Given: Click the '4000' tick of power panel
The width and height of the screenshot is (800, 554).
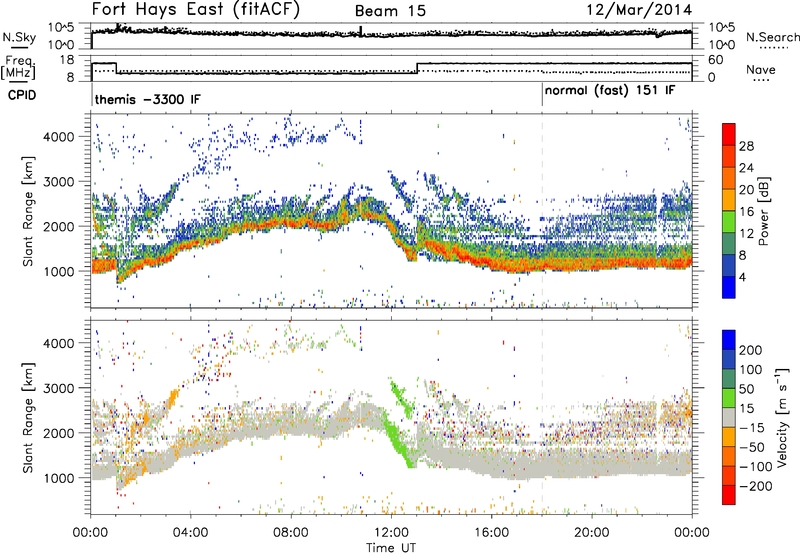Looking at the screenshot, I should click(x=58, y=137).
